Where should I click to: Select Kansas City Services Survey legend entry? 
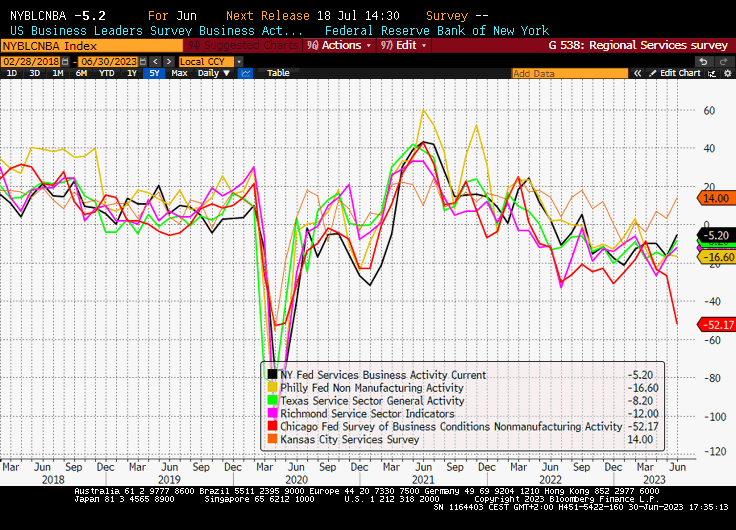click(350, 439)
